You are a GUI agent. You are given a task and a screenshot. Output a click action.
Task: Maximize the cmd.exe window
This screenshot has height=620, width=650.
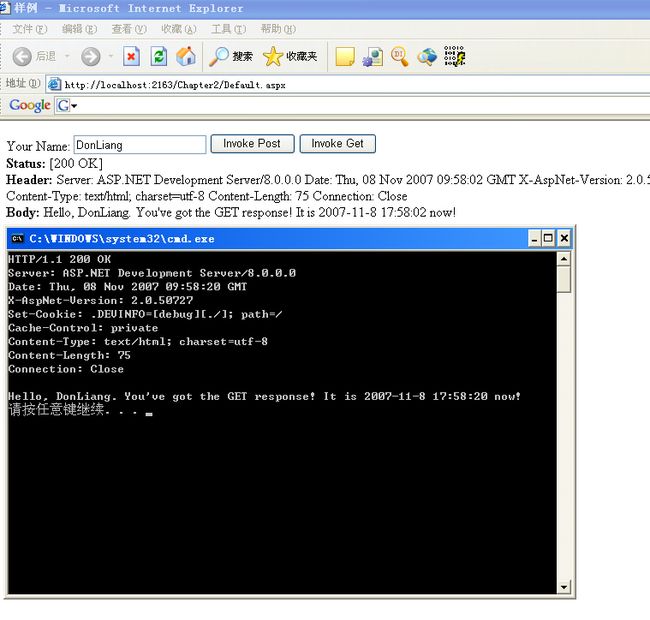click(548, 238)
